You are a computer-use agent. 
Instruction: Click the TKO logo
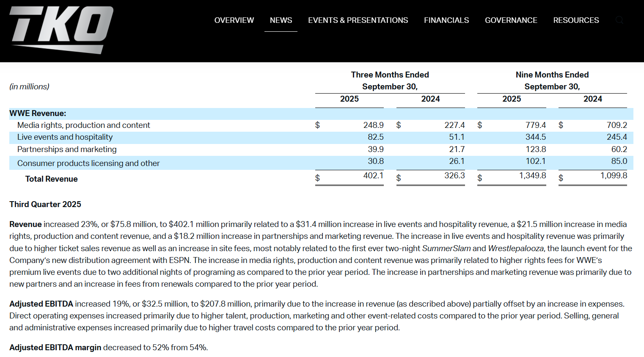coord(61,30)
